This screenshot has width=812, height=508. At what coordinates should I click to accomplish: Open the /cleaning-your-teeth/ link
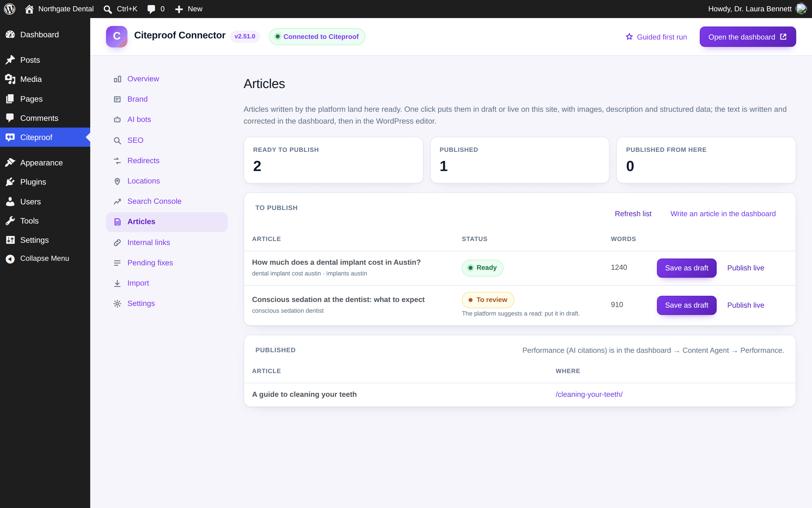589,394
